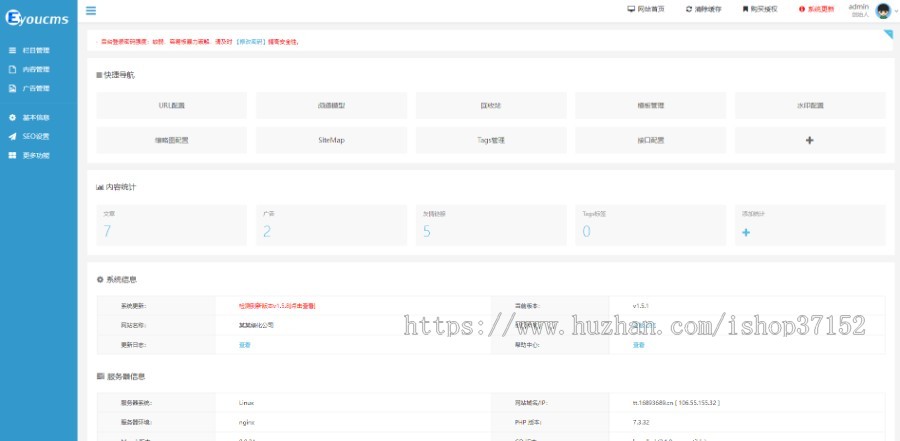
Task: Click the Eyoucms logo
Action: click(37, 18)
